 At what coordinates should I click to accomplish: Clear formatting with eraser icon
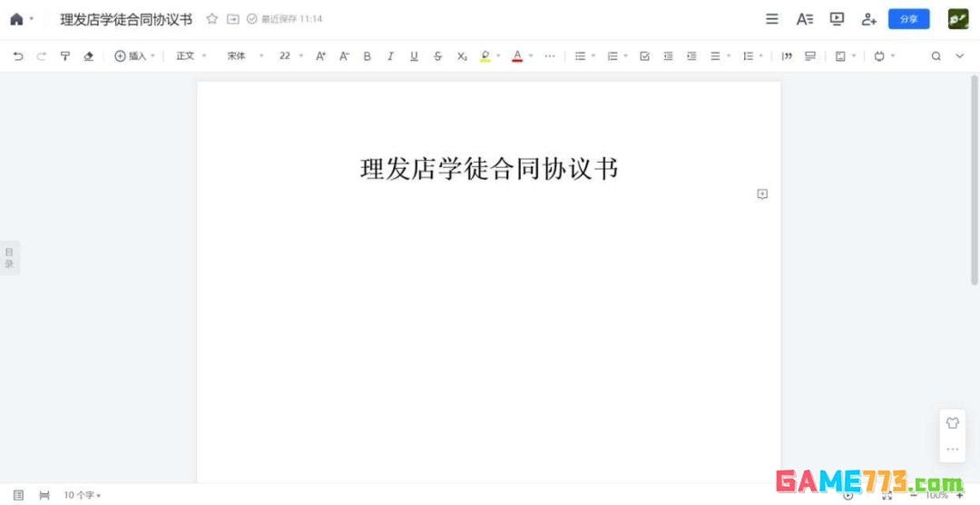tap(88, 56)
